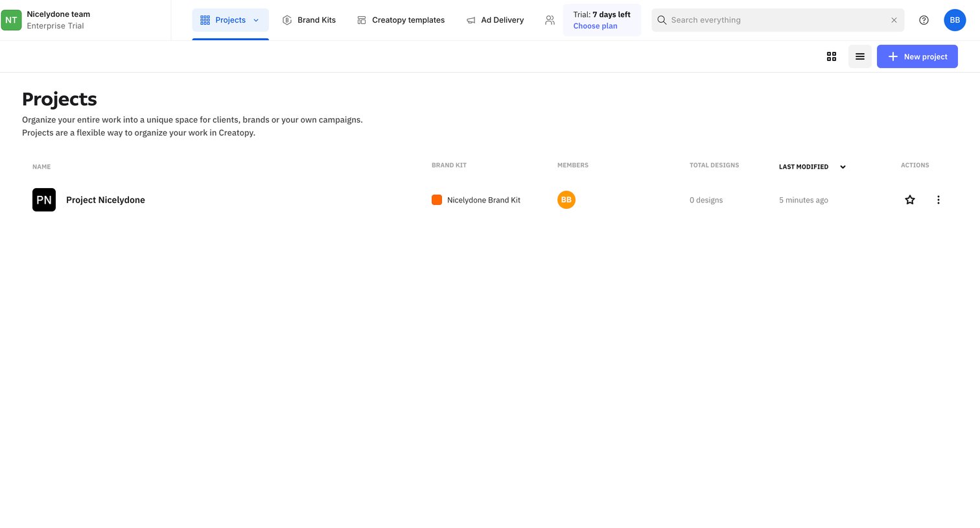Open the BB user profile avatar
Image resolution: width=980 pixels, height=528 pixels.
tap(955, 20)
